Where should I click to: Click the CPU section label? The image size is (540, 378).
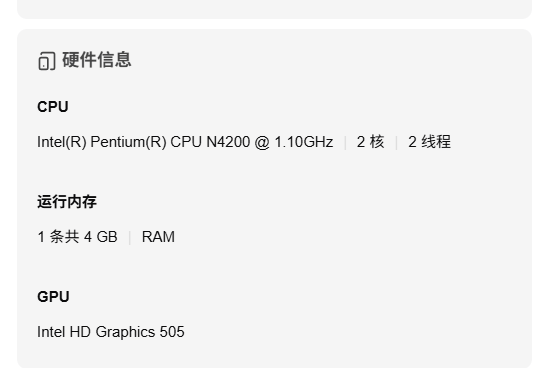click(x=53, y=107)
